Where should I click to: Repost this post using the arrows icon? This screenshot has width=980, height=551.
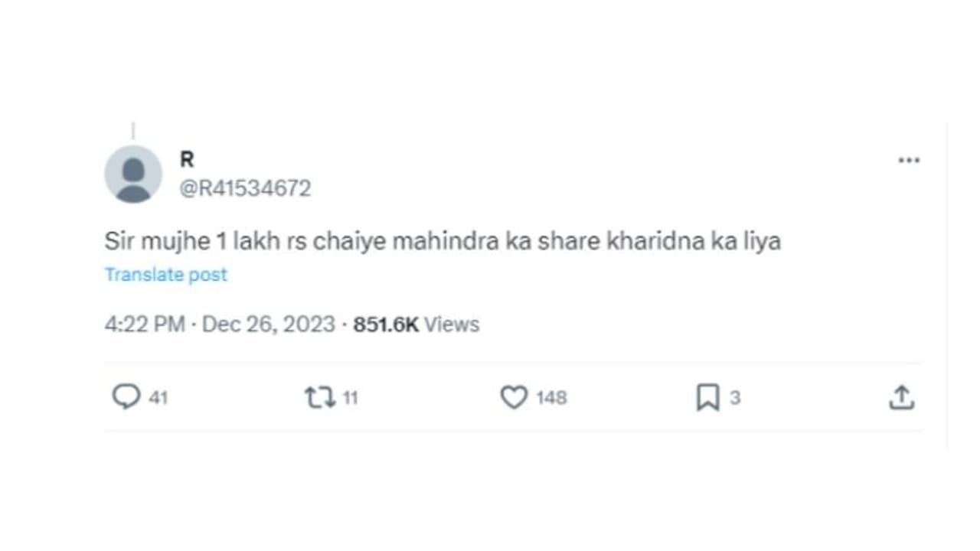[x=320, y=397]
